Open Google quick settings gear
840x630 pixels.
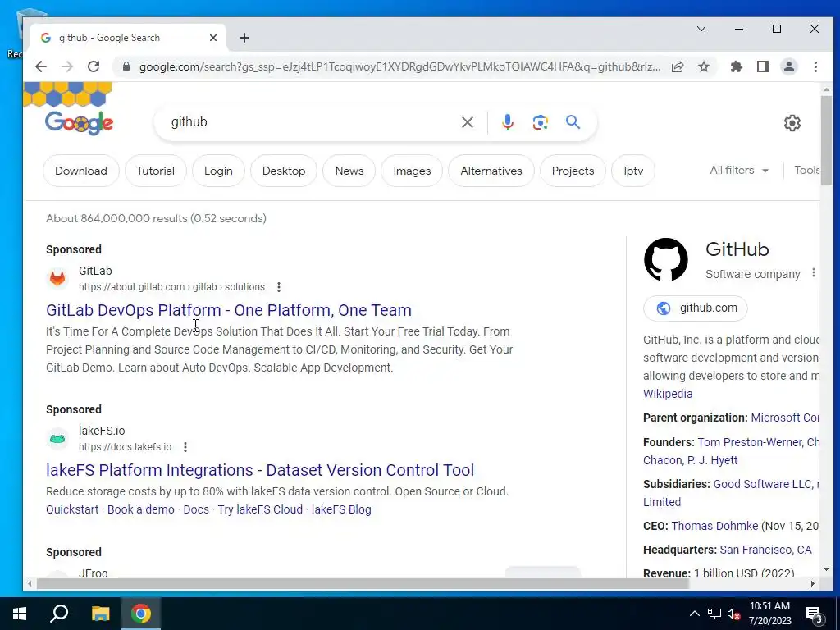click(x=792, y=123)
